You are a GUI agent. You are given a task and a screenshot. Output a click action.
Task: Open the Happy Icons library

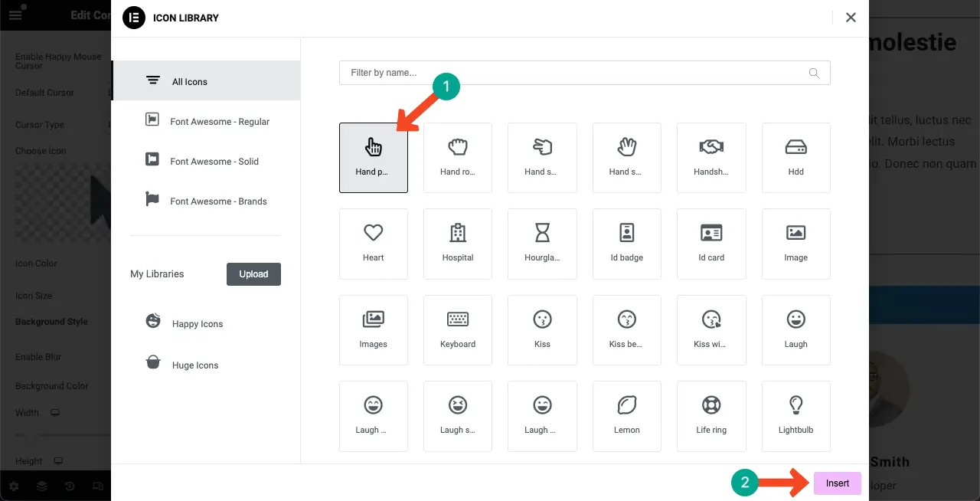[x=197, y=323]
